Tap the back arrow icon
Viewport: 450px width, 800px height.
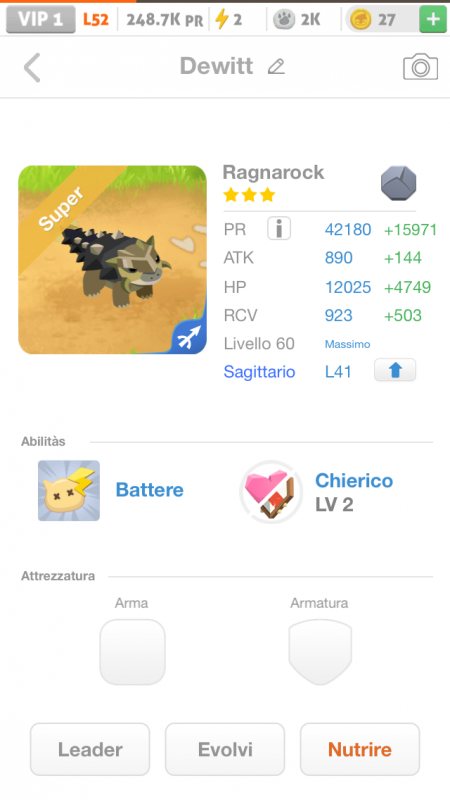32,67
